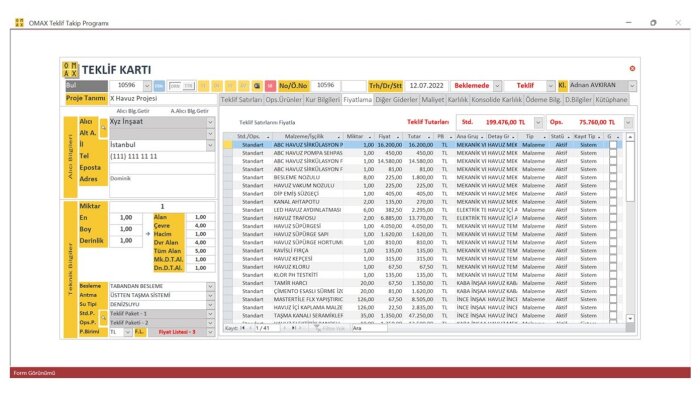Click the date field 12.07.2022
The height and width of the screenshot is (394, 700).
pos(426,86)
